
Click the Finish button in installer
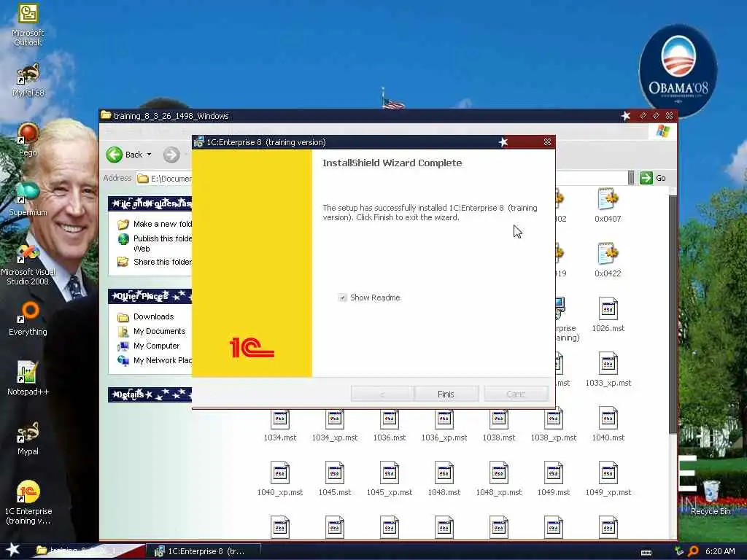pos(446,394)
